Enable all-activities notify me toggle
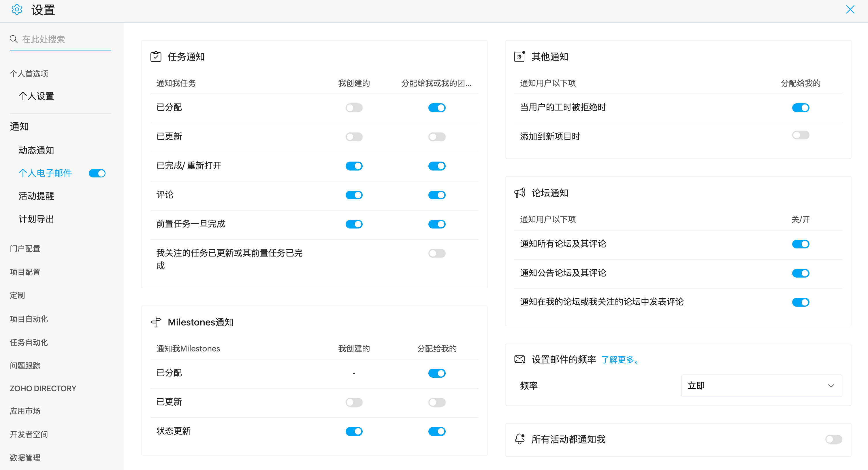The image size is (868, 470). tap(834, 439)
